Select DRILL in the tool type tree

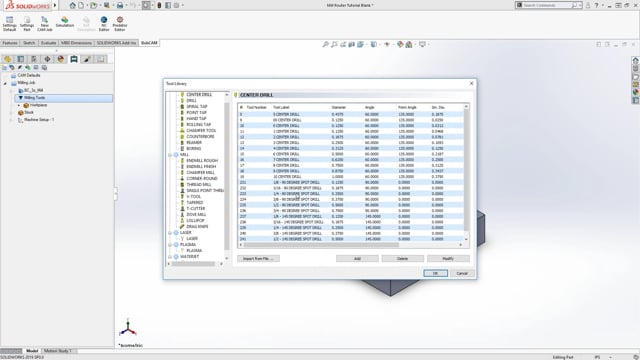click(191, 100)
